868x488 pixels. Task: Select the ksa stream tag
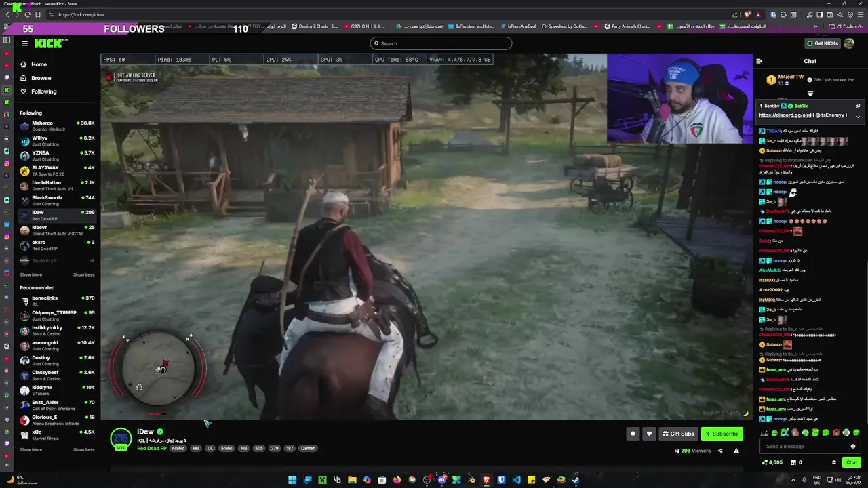(196, 448)
